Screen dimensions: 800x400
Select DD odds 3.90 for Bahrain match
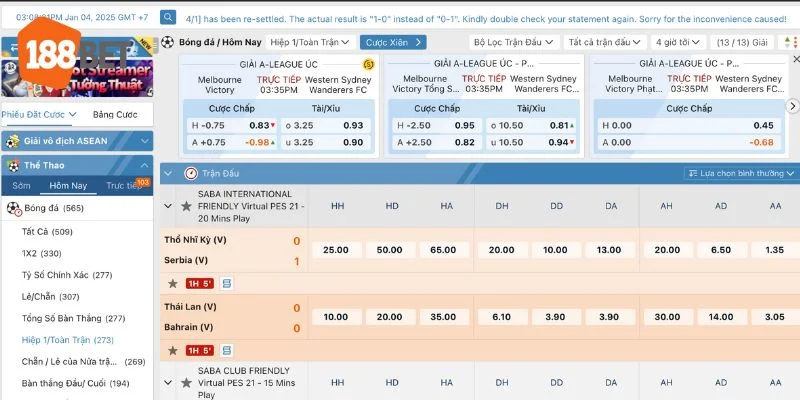(x=555, y=317)
